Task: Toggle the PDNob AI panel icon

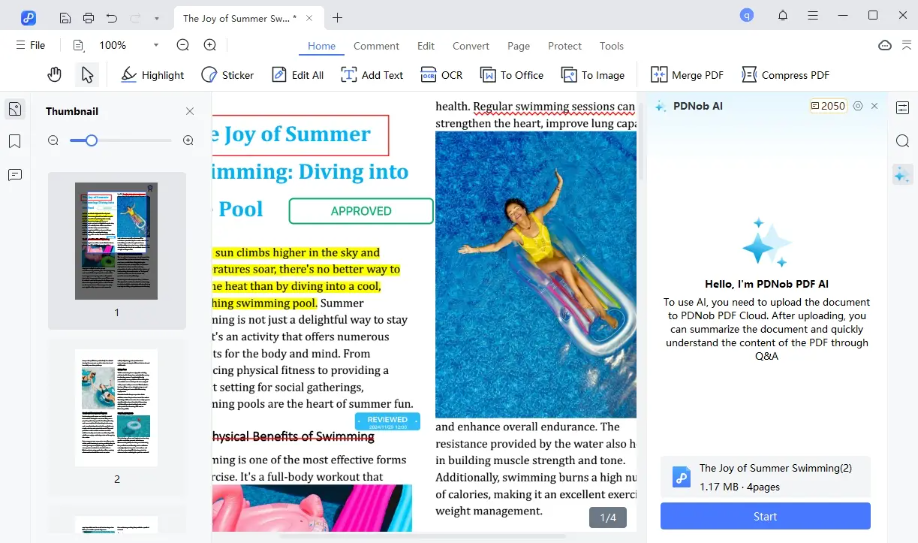Action: pos(902,175)
